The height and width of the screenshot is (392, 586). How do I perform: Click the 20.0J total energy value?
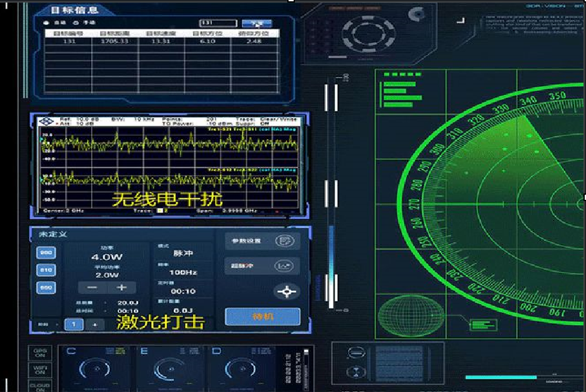[128, 303]
